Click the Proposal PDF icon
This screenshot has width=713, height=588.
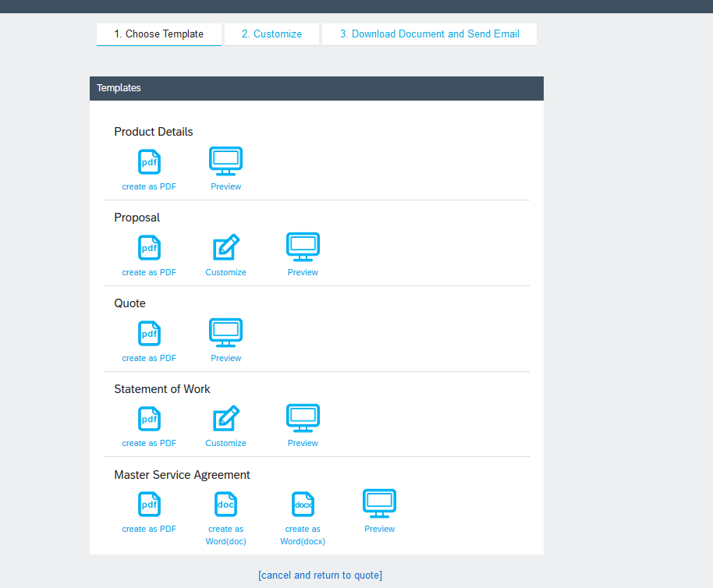coord(149,248)
